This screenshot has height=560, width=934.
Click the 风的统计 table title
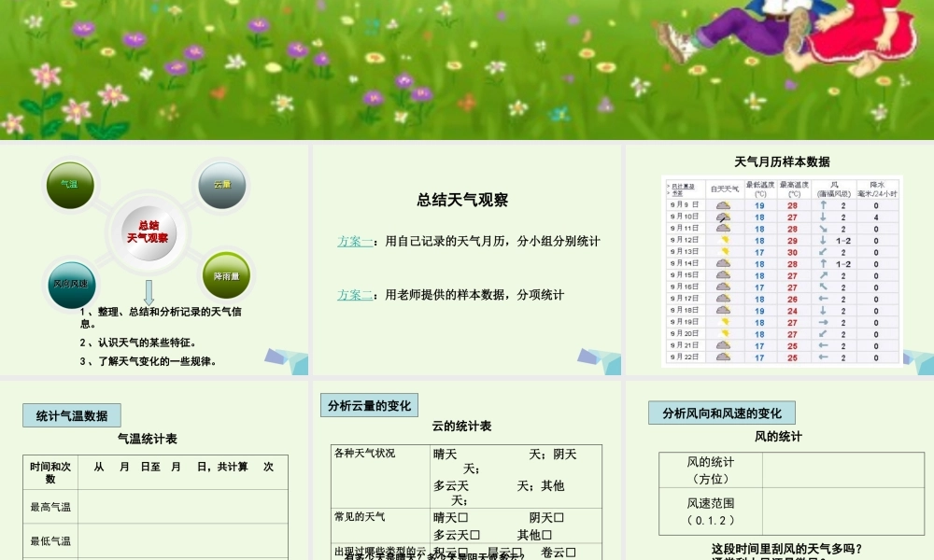coord(779,436)
